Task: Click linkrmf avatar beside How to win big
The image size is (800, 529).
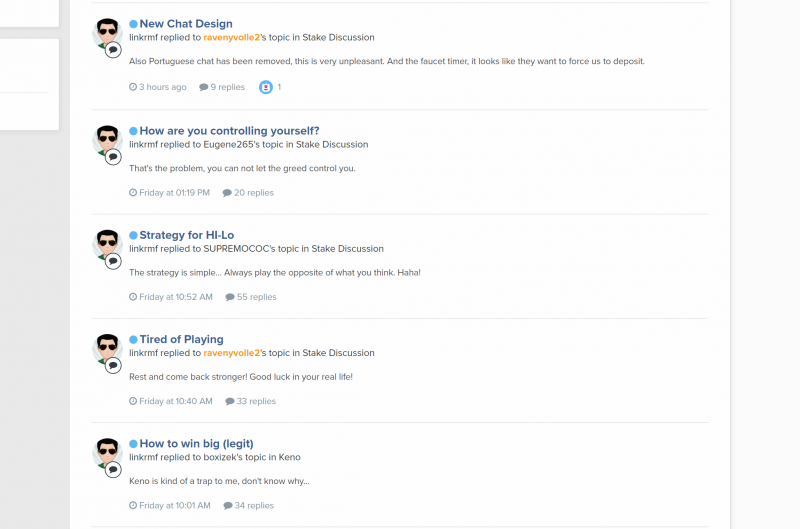Action: (107, 453)
